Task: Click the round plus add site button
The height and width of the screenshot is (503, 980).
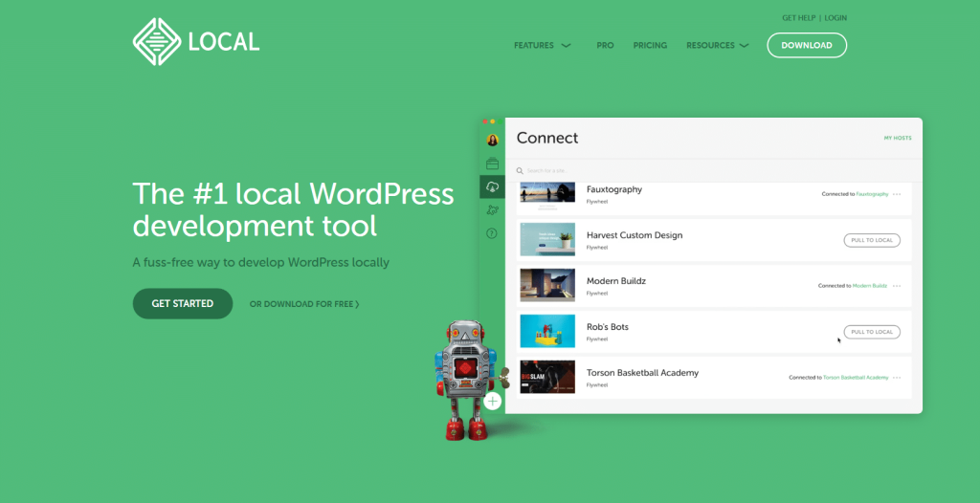Action: pos(493,401)
